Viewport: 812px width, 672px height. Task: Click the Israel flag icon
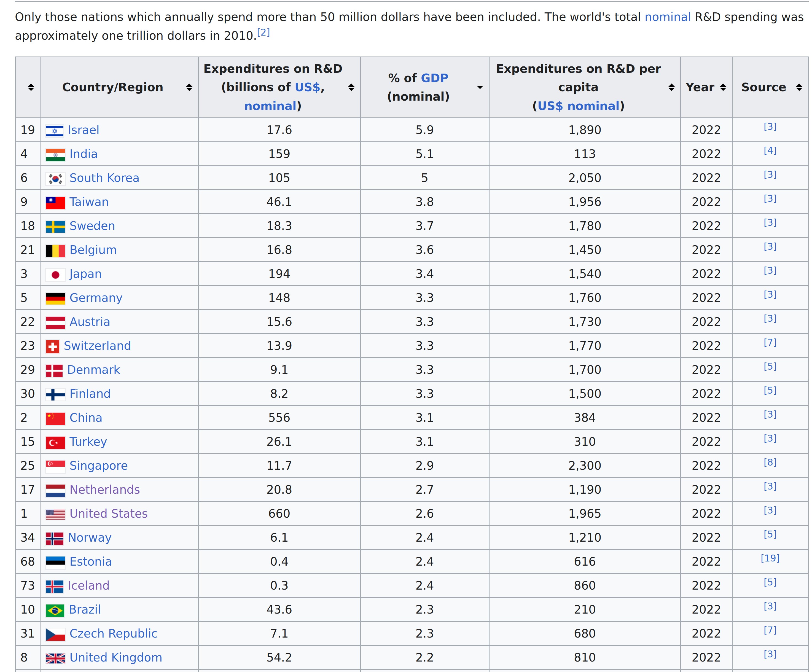coord(55,131)
